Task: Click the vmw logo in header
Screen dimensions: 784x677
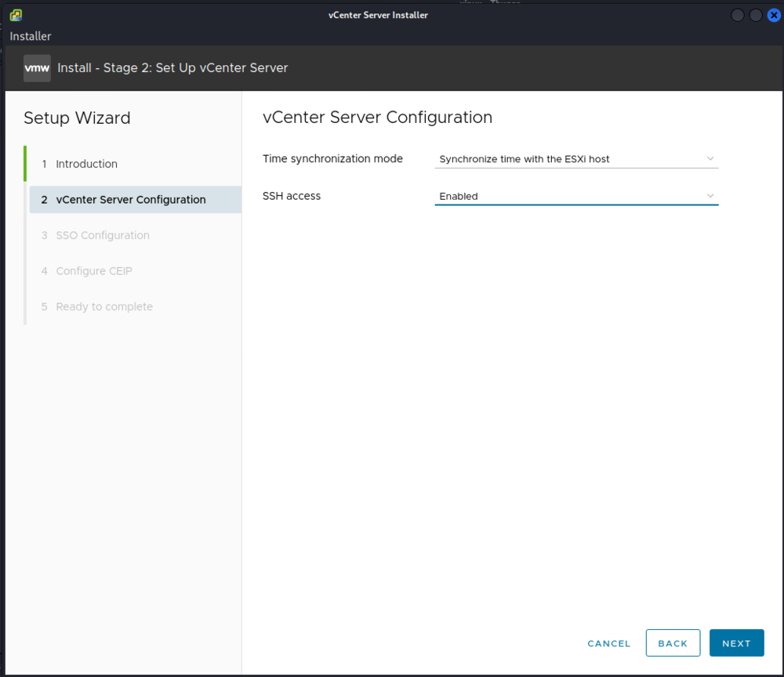Action: click(x=38, y=68)
